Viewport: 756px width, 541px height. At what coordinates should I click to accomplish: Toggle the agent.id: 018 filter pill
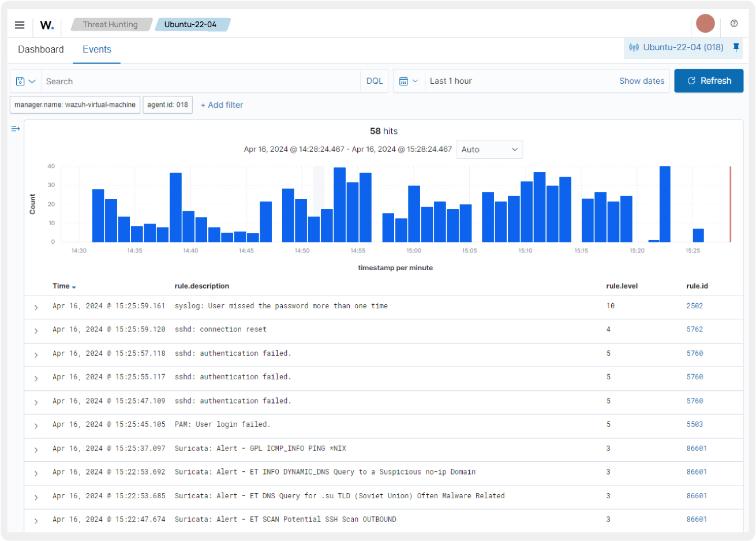(167, 105)
